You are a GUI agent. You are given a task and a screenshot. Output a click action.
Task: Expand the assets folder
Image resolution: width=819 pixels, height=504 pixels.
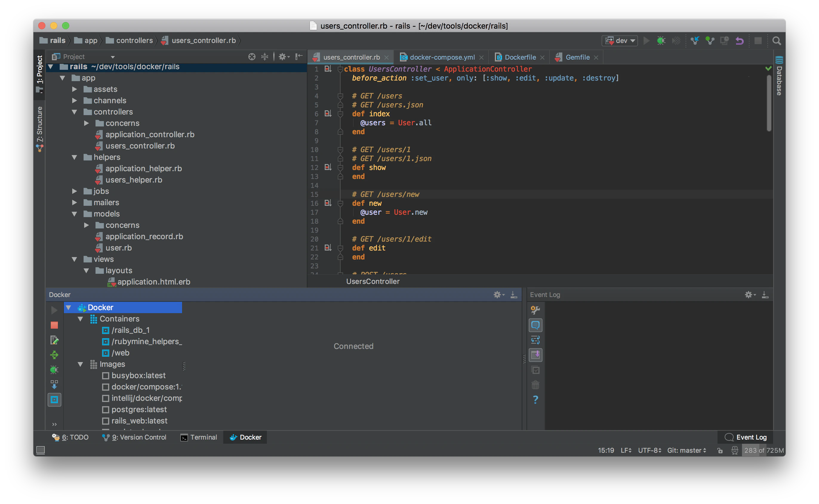(x=74, y=89)
